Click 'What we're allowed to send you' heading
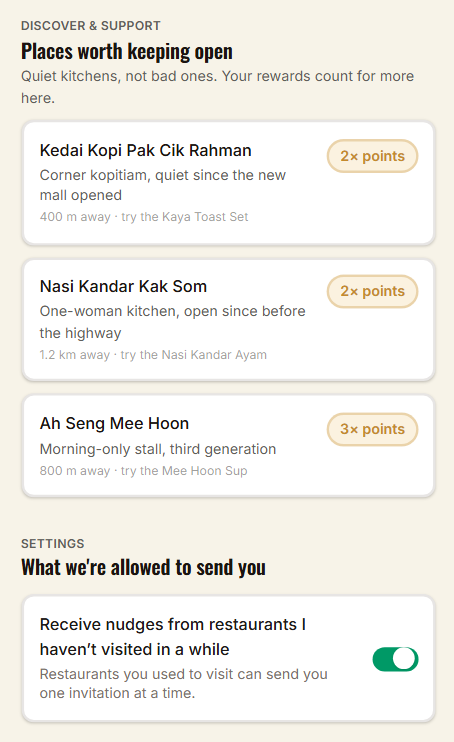The image size is (454, 742). (x=143, y=567)
